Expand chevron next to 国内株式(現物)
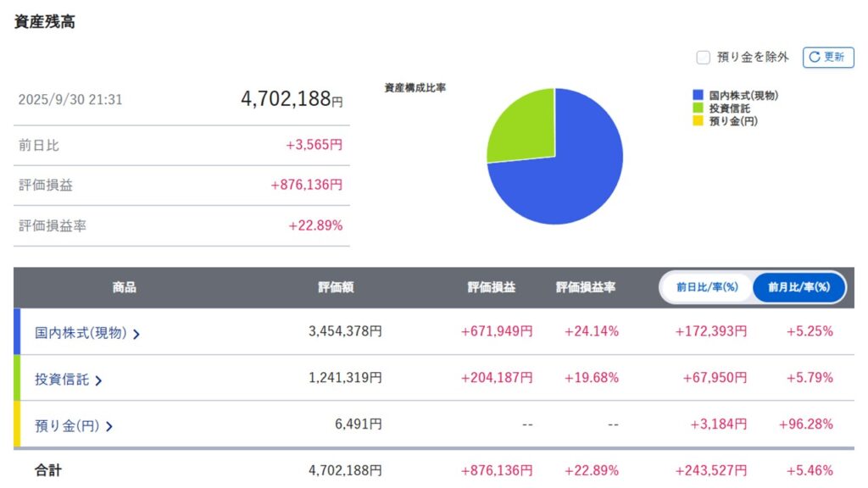This screenshot has width=868, height=488. click(x=136, y=334)
